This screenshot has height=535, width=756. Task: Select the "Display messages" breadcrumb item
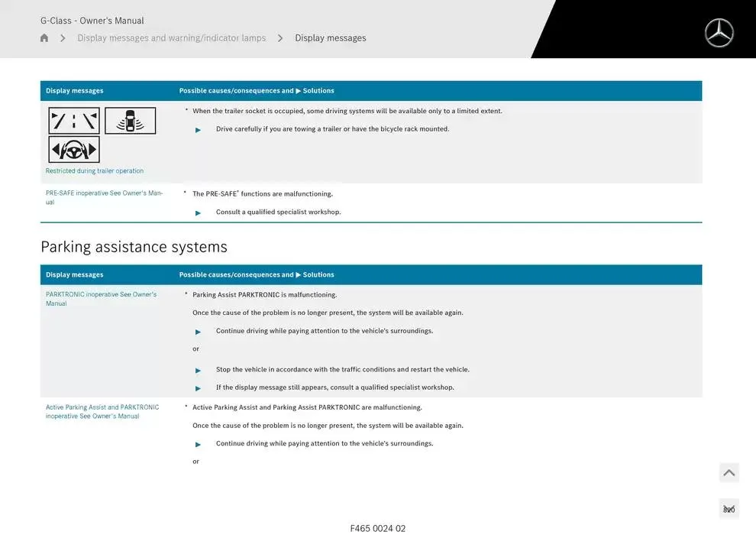[330, 38]
